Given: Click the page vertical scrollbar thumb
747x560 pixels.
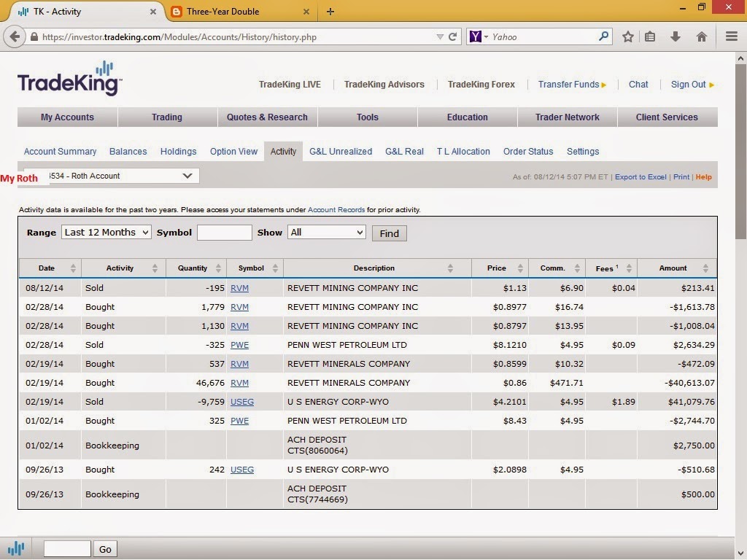Looking at the screenshot, I should coord(740,152).
